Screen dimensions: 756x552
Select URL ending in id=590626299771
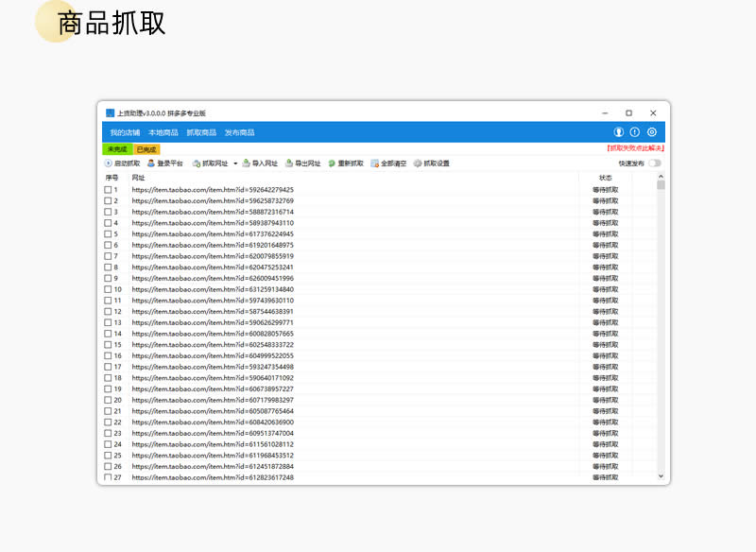(x=213, y=323)
